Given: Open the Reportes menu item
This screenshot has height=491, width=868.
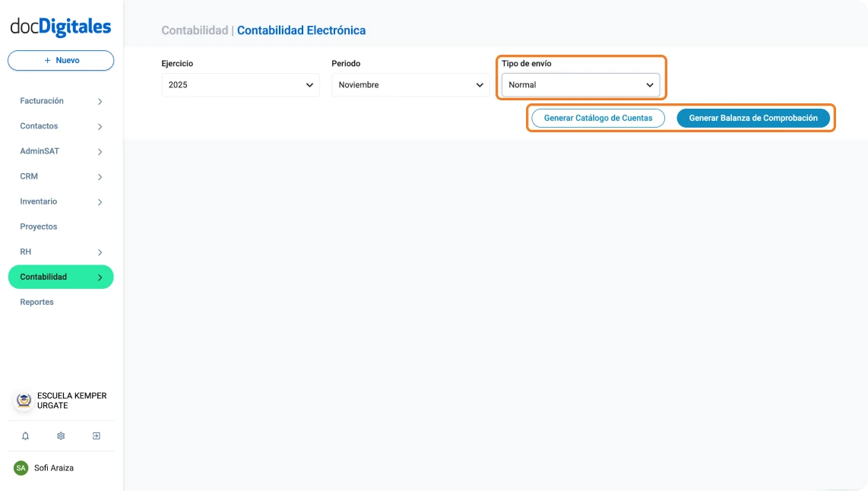Looking at the screenshot, I should (38, 302).
